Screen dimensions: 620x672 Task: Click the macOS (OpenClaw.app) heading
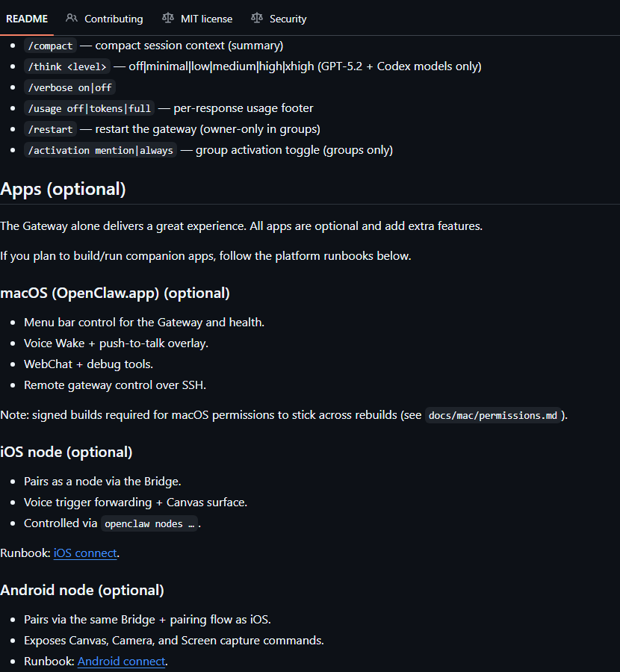pyautogui.click(x=114, y=293)
